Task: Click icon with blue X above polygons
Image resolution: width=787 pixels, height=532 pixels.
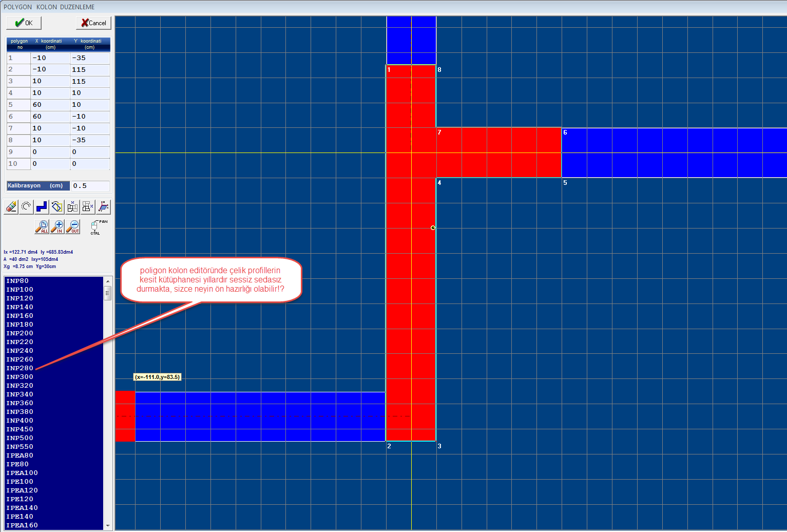Action: coord(72,207)
